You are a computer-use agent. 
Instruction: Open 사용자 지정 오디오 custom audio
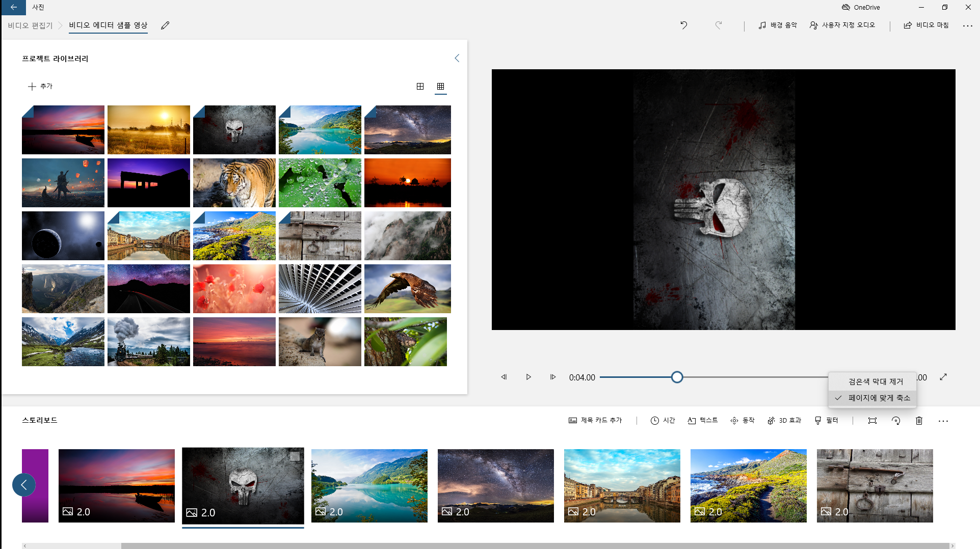[x=842, y=25]
